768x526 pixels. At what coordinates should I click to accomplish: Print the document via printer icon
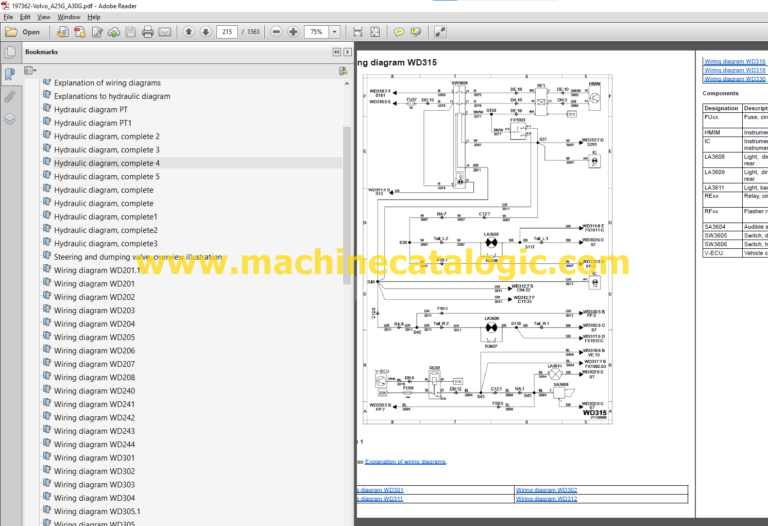click(147, 32)
